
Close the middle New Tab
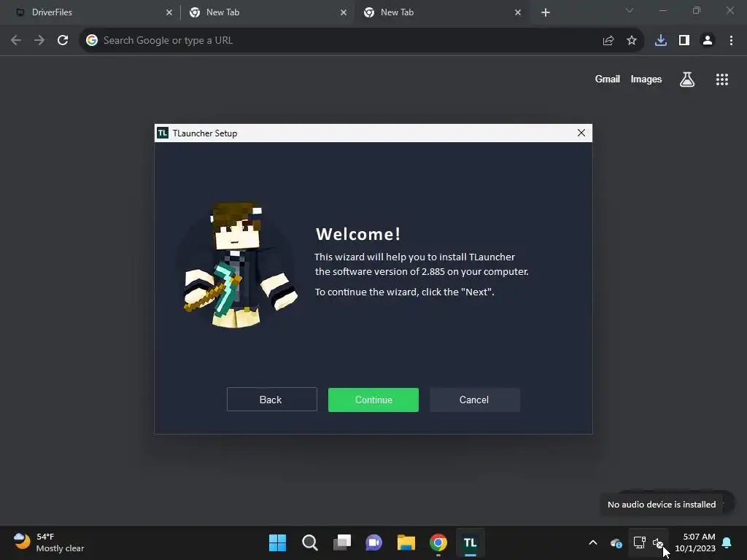click(x=344, y=12)
